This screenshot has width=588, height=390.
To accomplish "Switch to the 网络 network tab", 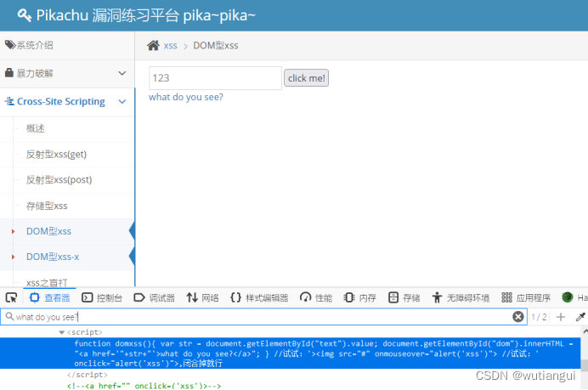I will pos(202,297).
